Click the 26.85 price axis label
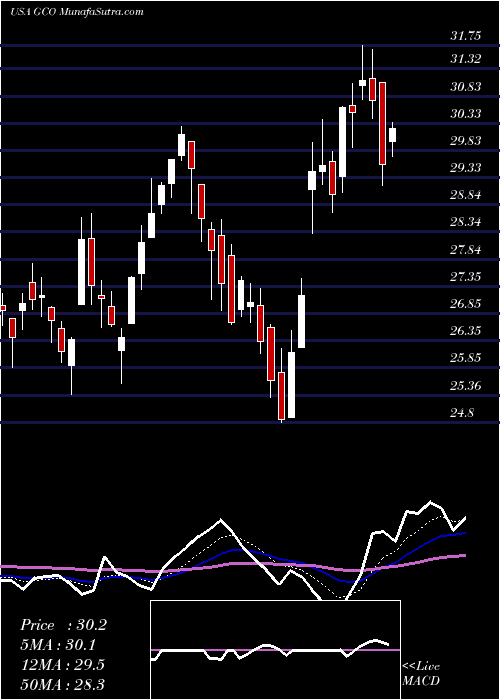This screenshot has width=500, height=700. point(466,304)
